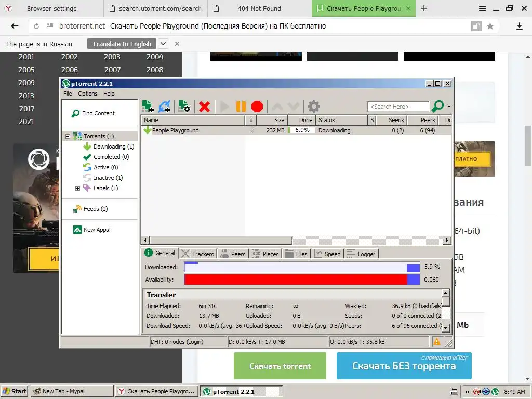Collapse the Torrents (1) tree node
532x399 pixels.
coord(68,136)
